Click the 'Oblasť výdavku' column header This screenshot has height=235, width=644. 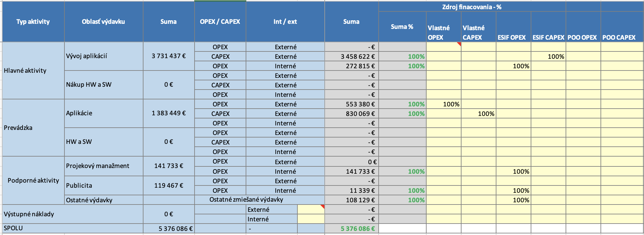[x=103, y=22]
